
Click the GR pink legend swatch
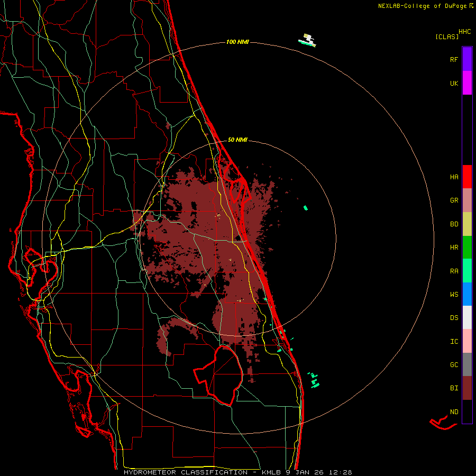click(x=467, y=200)
